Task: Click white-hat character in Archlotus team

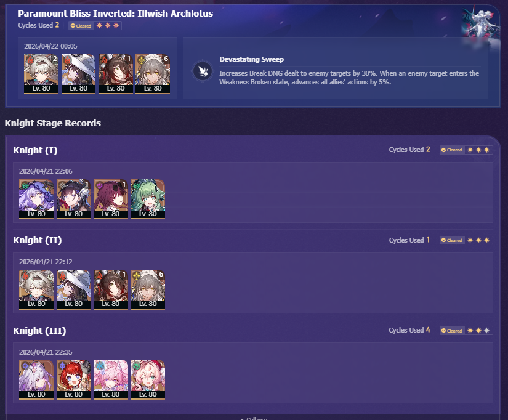Action: (x=78, y=74)
